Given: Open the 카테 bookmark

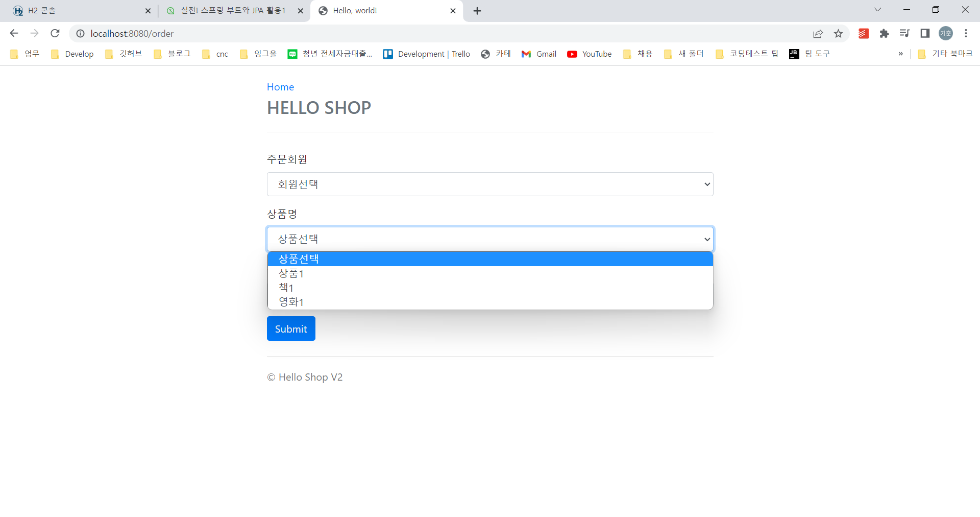Looking at the screenshot, I should pyautogui.click(x=496, y=54).
